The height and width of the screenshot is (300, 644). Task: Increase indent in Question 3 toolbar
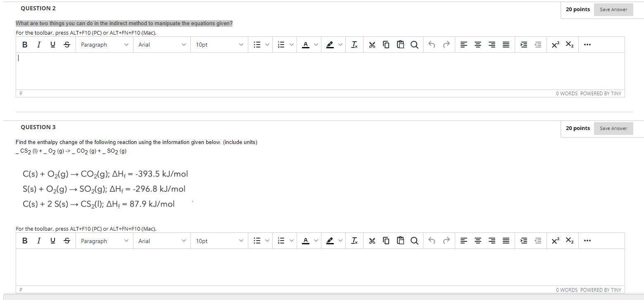(524, 241)
